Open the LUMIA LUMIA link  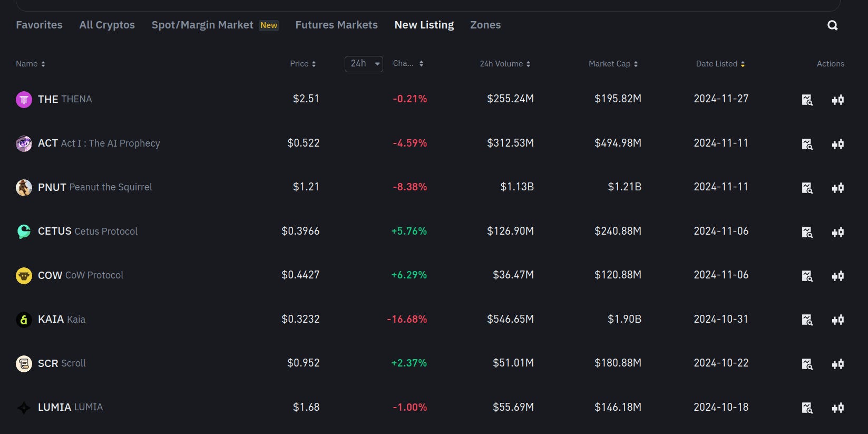70,407
